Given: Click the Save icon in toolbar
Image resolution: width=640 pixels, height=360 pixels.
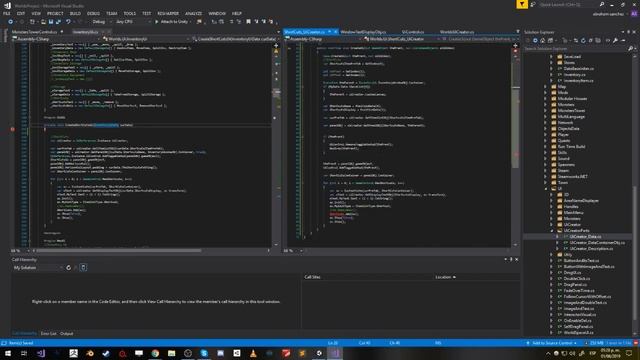Looking at the screenshot, I should tap(51, 22).
